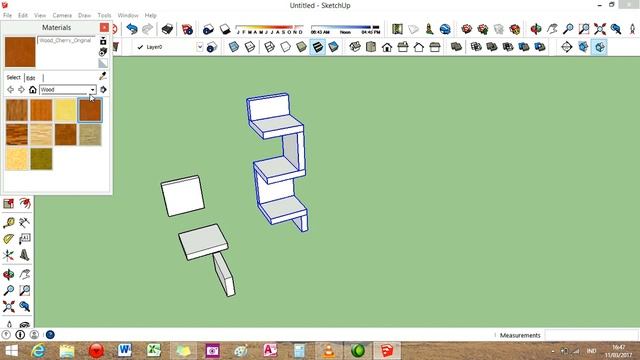Open the Edit menu
This screenshot has width=640, height=360.
coord(23,15)
